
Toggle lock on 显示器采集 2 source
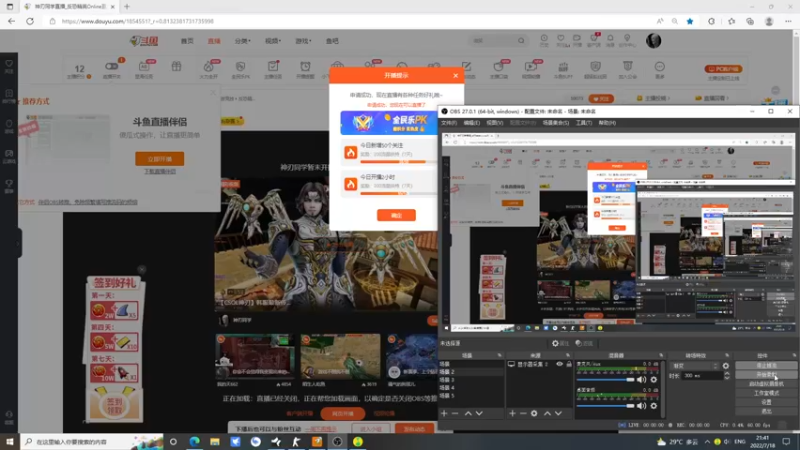pyautogui.click(x=569, y=364)
